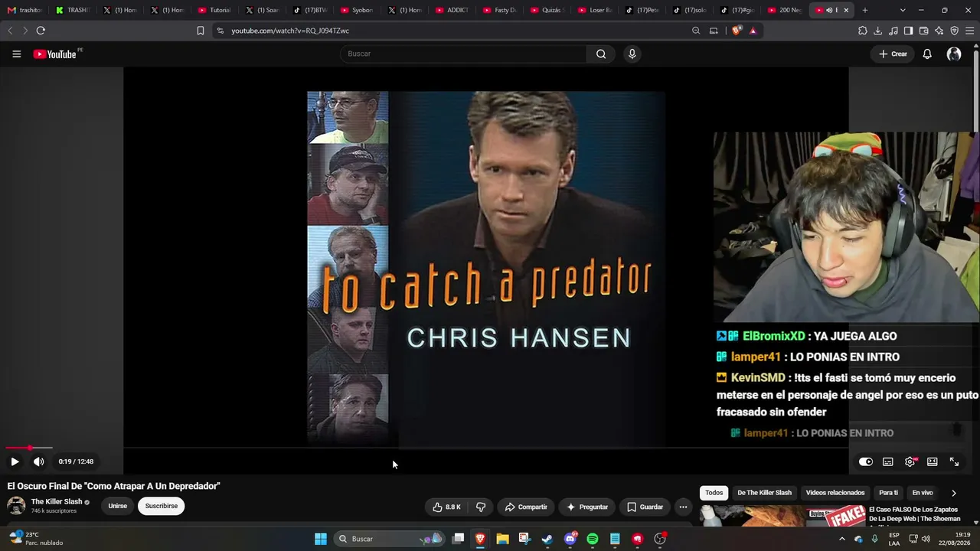The height and width of the screenshot is (551, 980).
Task: Select the En vivo chip
Action: [x=923, y=493]
